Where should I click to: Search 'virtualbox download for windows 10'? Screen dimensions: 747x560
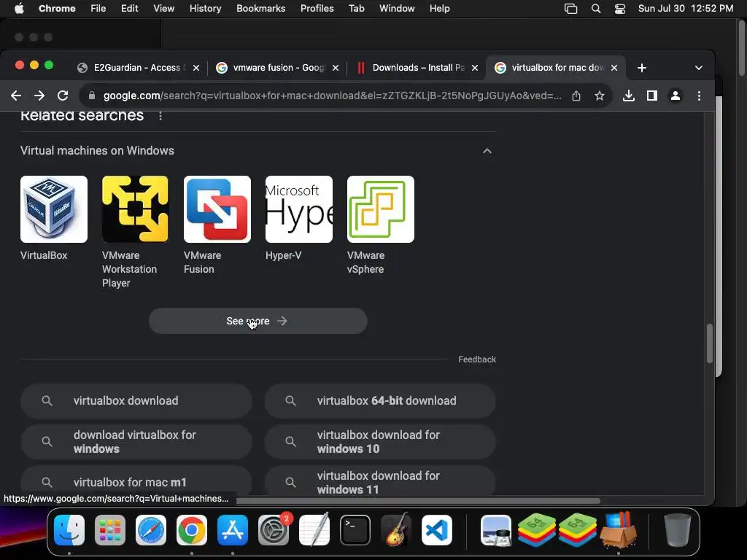[x=380, y=442]
